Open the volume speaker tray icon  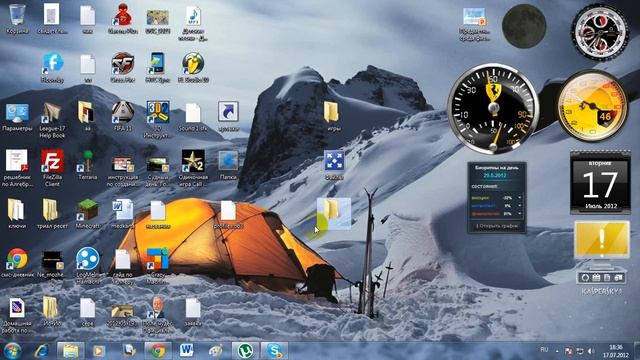591,351
